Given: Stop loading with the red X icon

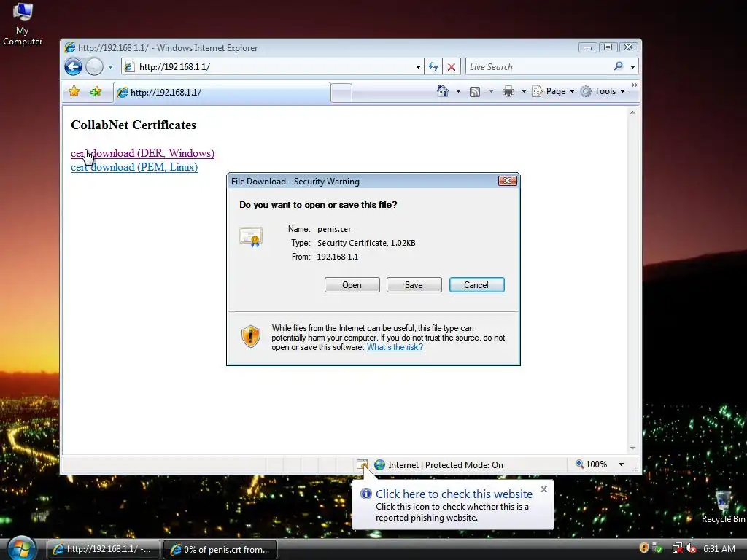Looking at the screenshot, I should (x=451, y=67).
